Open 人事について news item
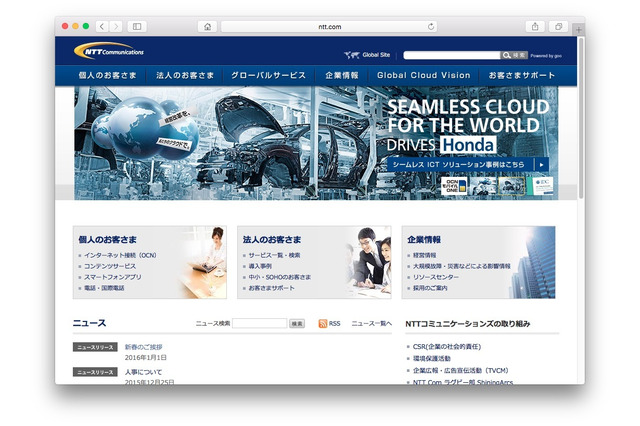Viewport: 640px width, 426px height. 143,372
